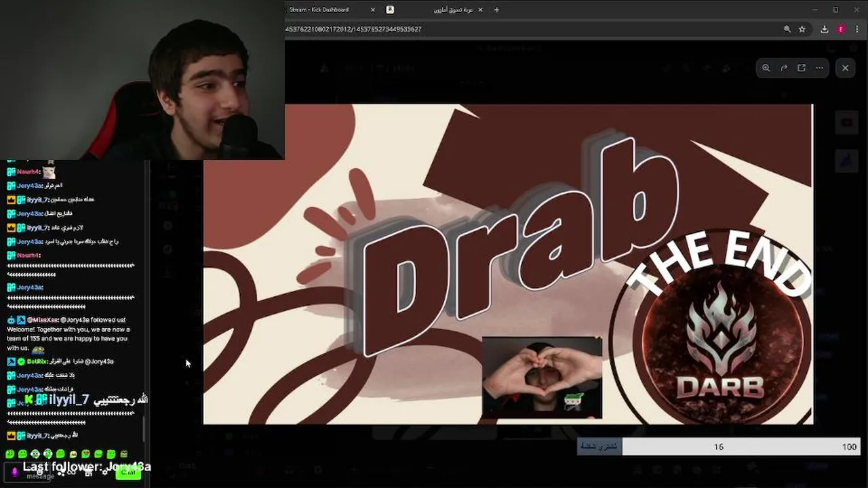Viewport: 868px width, 488px height.
Task: Open the browser downloads icon
Action: click(x=825, y=29)
